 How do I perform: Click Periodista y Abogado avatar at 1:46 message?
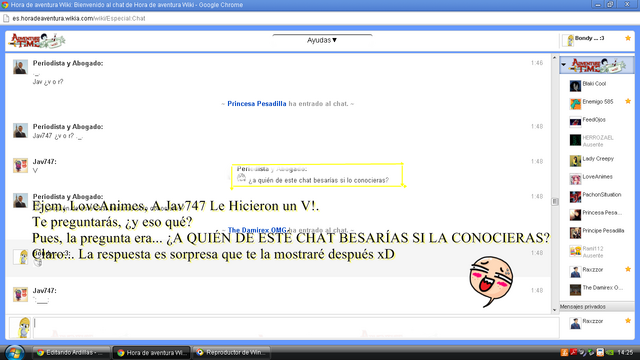[20, 67]
